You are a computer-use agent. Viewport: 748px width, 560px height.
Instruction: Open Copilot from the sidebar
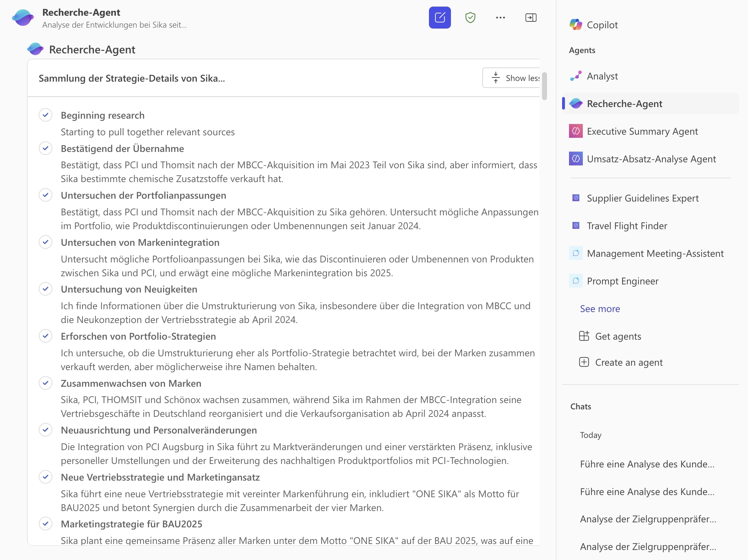[602, 25]
